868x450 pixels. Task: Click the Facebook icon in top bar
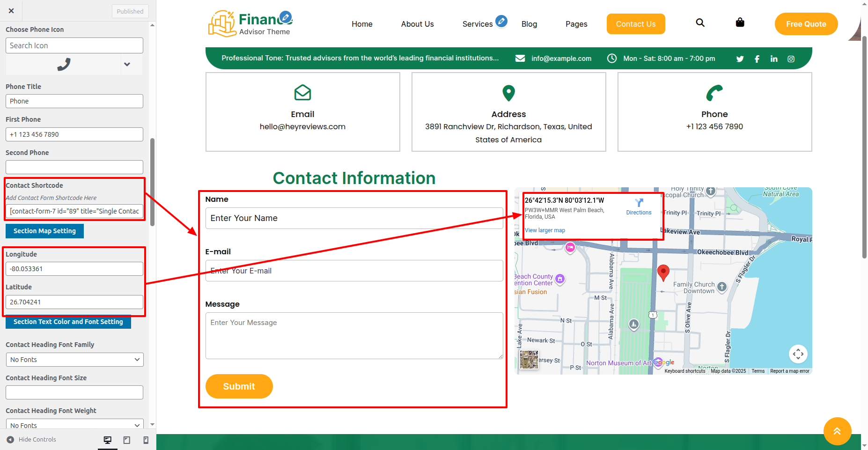click(757, 59)
